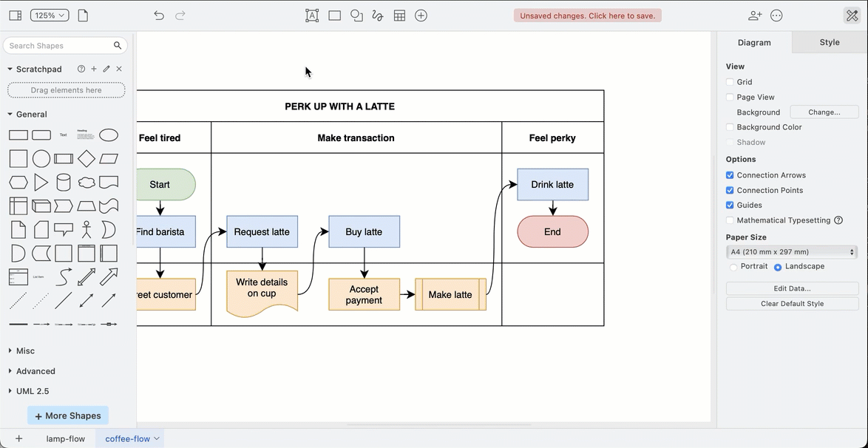Open the Paper Size dropdown

click(791, 251)
